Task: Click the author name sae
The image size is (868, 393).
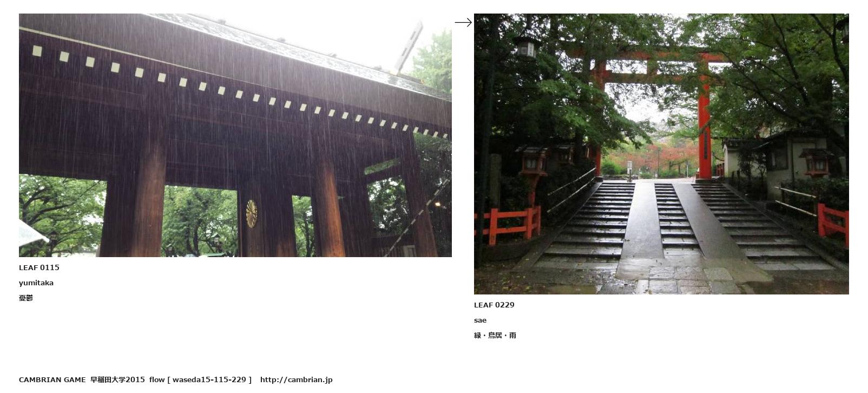Action: pos(480,320)
